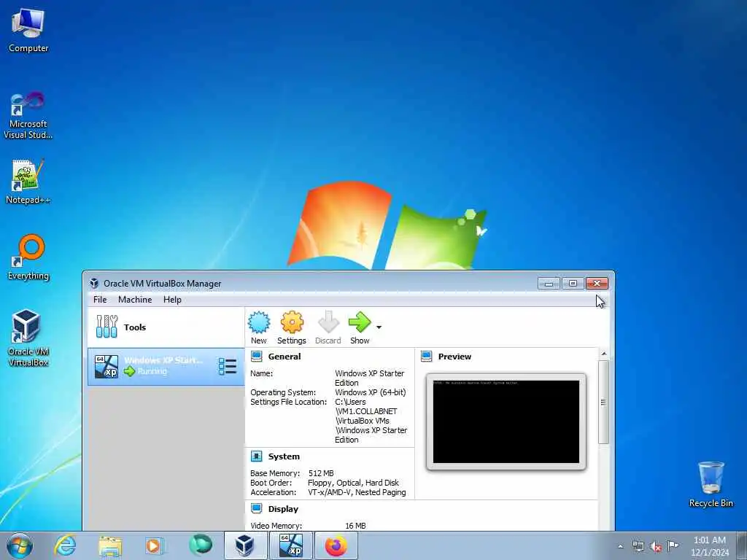The height and width of the screenshot is (560, 747).
Task: Click the green globe taskbar icon
Action: coord(200,545)
